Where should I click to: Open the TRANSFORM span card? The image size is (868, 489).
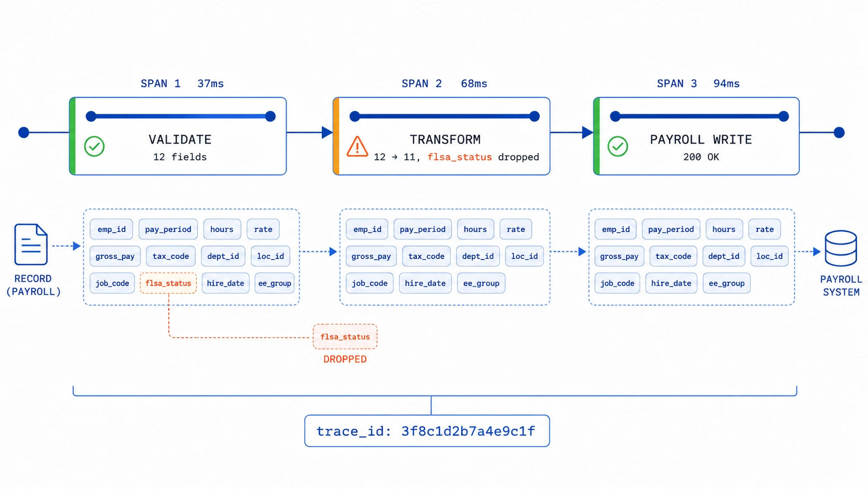pyautogui.click(x=441, y=136)
